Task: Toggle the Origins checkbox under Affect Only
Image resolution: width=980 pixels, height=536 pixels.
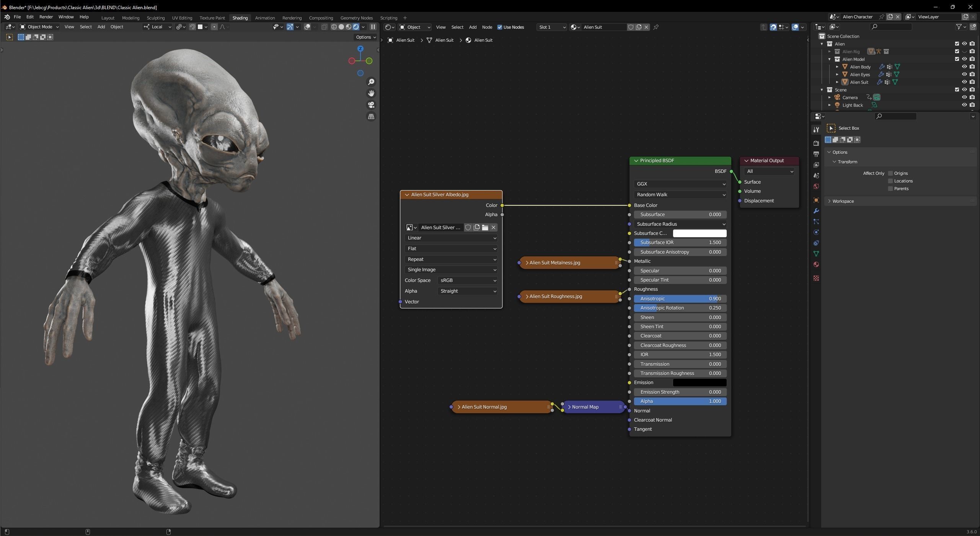Action: (x=890, y=173)
